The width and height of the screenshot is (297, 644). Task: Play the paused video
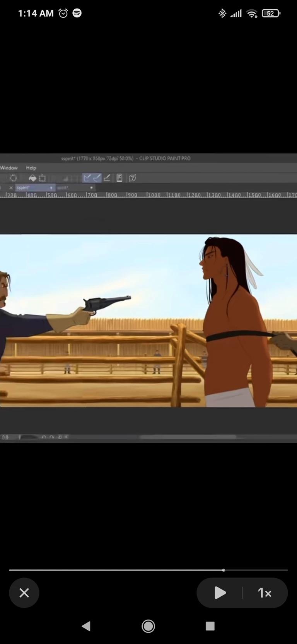point(220,593)
